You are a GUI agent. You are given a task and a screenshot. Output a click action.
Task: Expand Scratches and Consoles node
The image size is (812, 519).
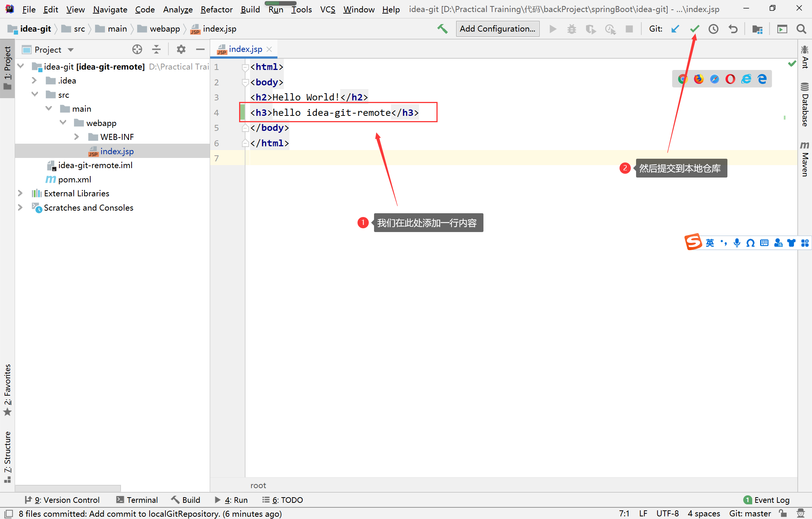click(20, 207)
